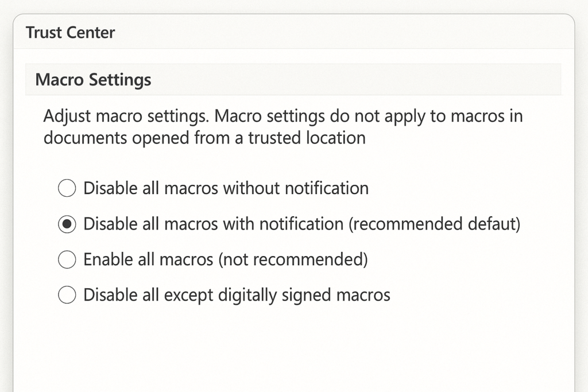Image resolution: width=588 pixels, height=392 pixels.
Task: Click the "Macro Settings" section header
Action: point(93,80)
